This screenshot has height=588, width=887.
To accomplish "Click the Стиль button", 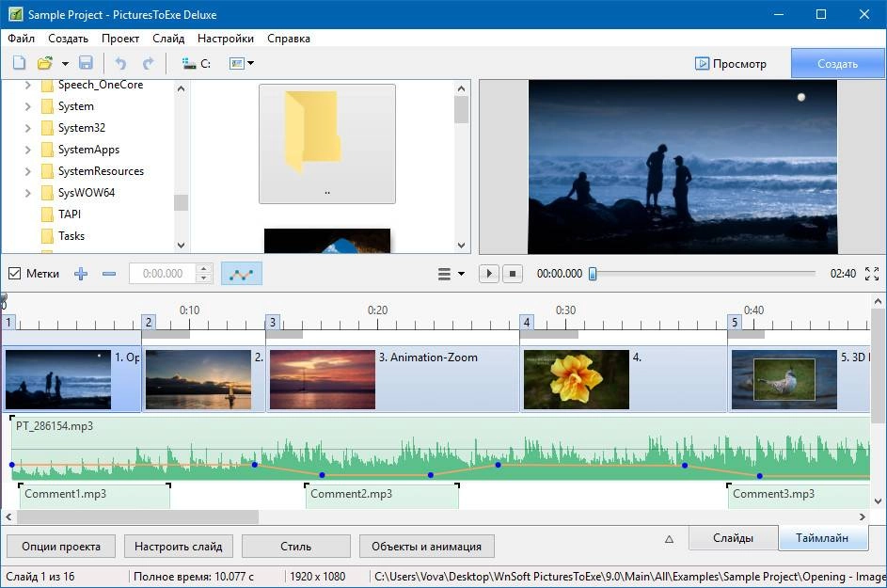I will (296, 546).
